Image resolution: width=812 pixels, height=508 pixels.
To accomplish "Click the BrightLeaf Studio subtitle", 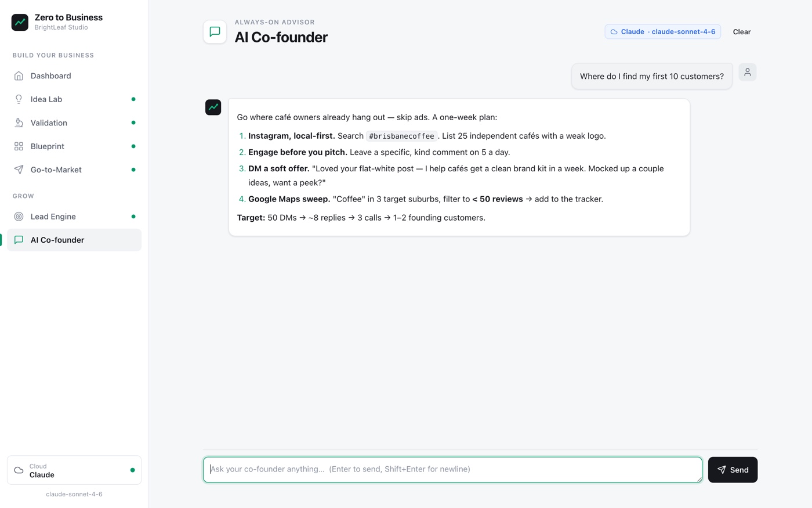I will (x=61, y=27).
